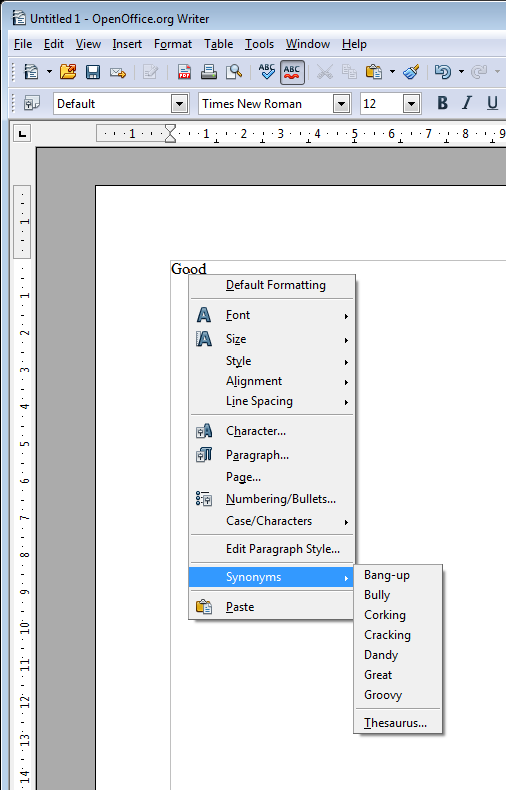Image resolution: width=506 pixels, height=790 pixels.
Task: Choose Page... in context menu
Action: tap(272, 477)
